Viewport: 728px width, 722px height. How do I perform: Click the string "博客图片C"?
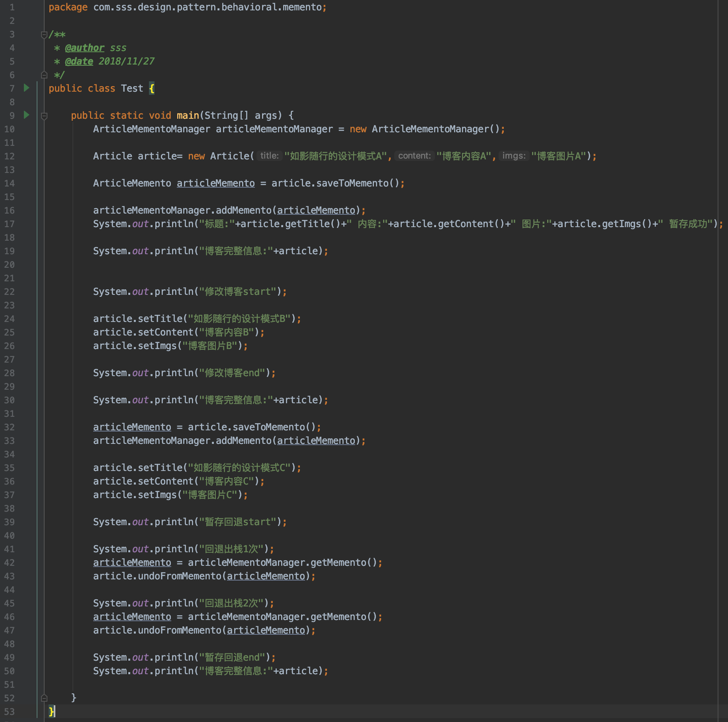point(210,495)
